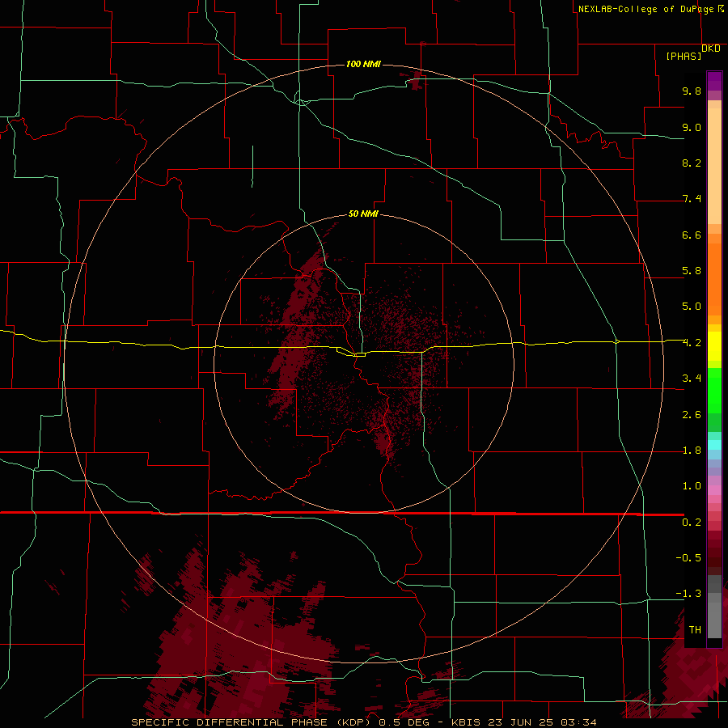728x728 pixels.
Task: Click the 7.4 legend value
Action: tap(692, 199)
